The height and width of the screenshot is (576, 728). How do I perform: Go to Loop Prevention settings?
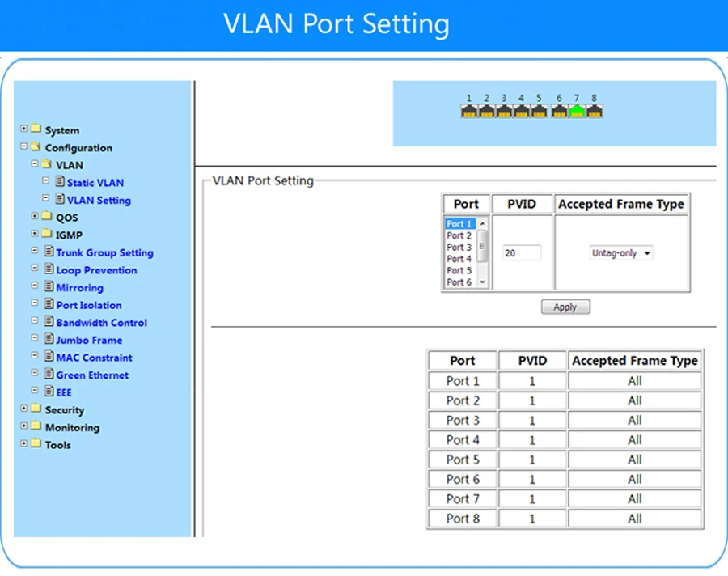coord(96,270)
